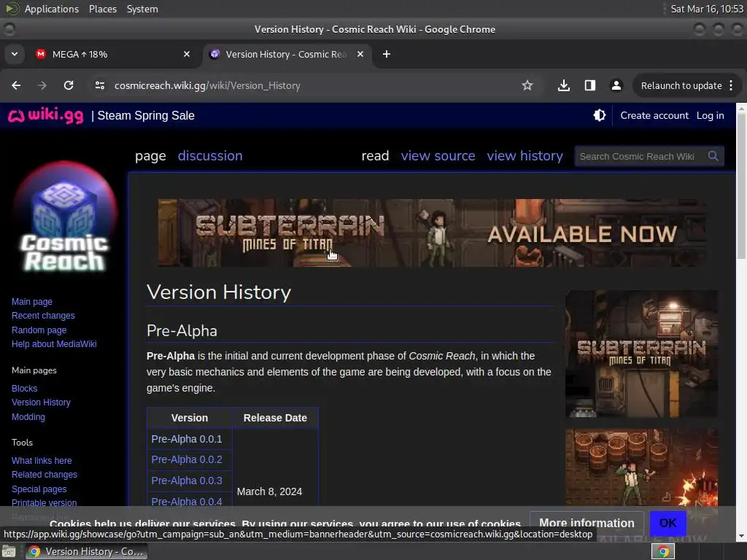Open Steam Spring Sale link
The image size is (747, 560).
[146, 116]
